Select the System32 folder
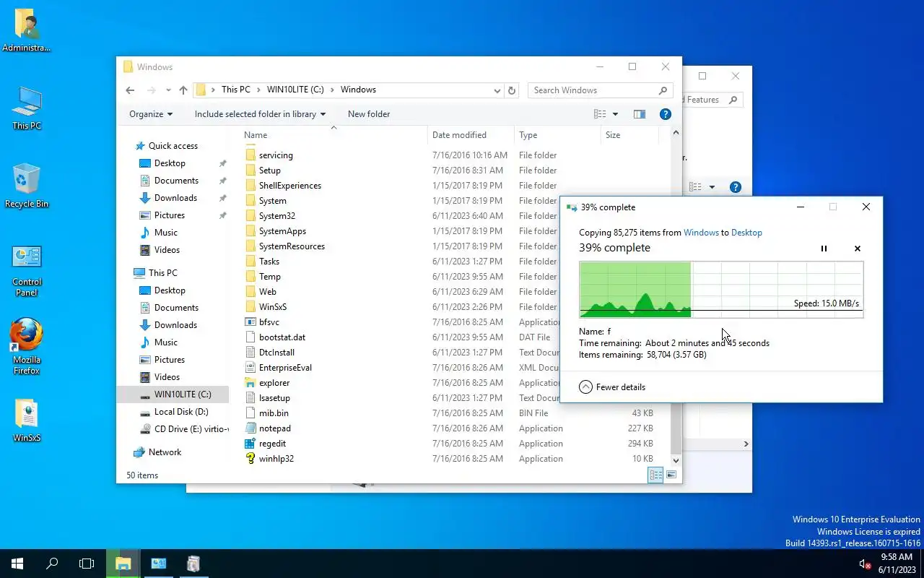 [x=277, y=216]
